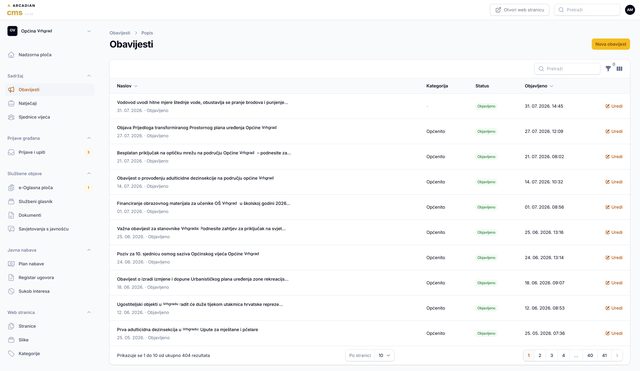This screenshot has height=371, width=640.
Task: Click the magnifier icon in the table search box
Action: 541,69
